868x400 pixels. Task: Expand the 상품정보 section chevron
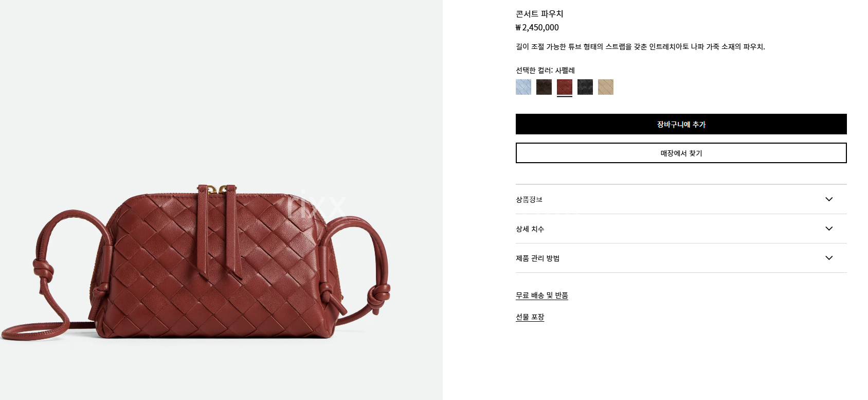829,199
